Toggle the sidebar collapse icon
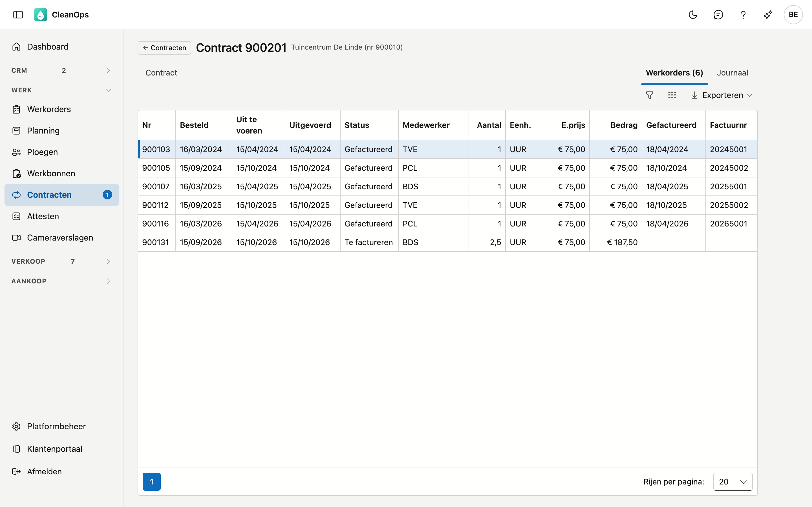812x507 pixels. [18, 14]
